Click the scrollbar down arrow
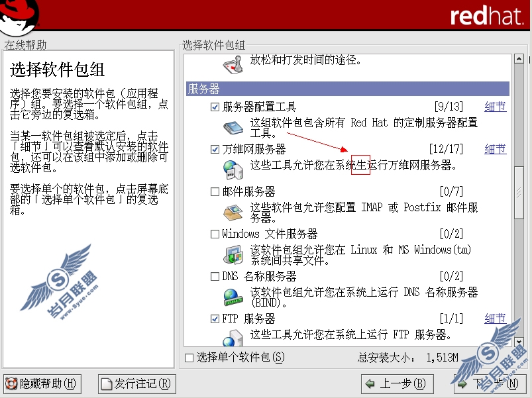Image resolution: width=532 pixels, height=398 pixels. pos(519,342)
